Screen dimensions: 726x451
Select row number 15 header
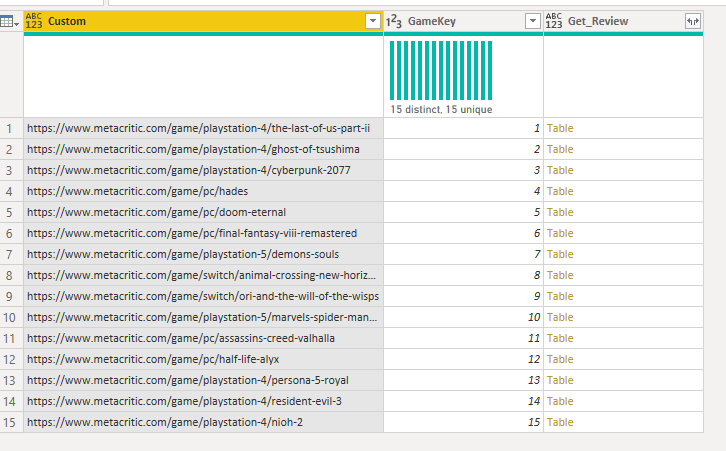(11, 422)
